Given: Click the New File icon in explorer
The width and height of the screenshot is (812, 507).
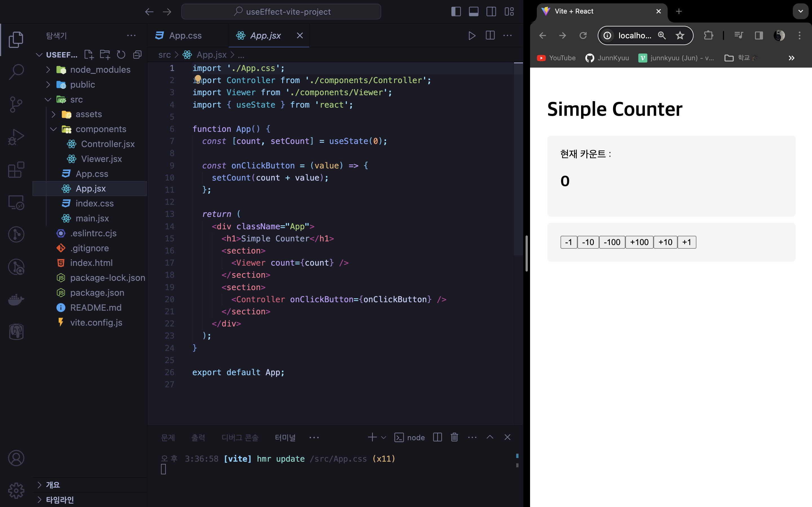Looking at the screenshot, I should coord(89,55).
